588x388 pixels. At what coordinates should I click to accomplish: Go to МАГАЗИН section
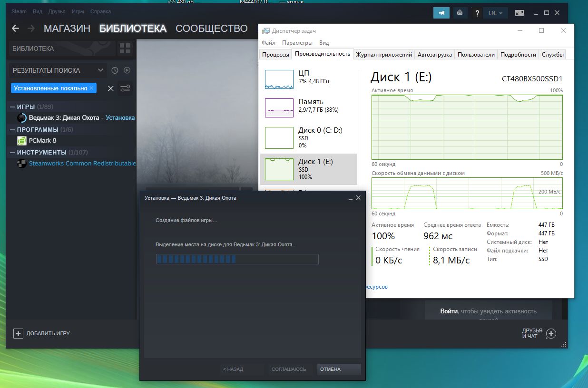tap(67, 29)
